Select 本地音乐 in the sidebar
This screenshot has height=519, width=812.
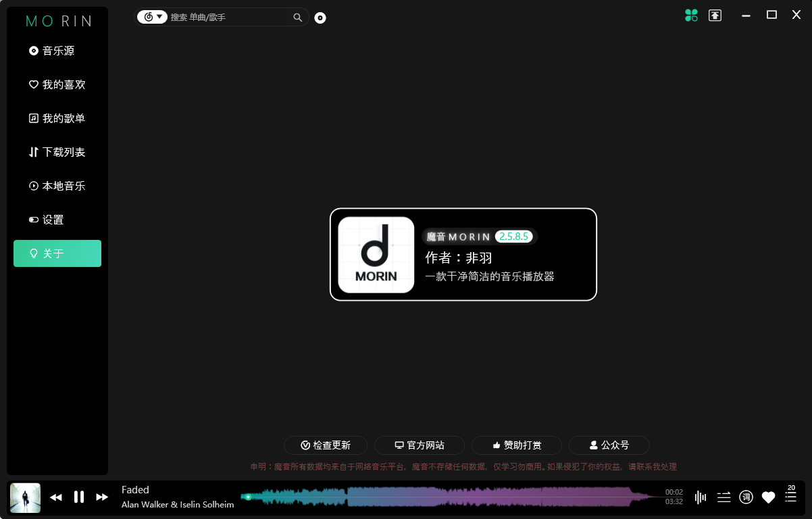coord(57,185)
